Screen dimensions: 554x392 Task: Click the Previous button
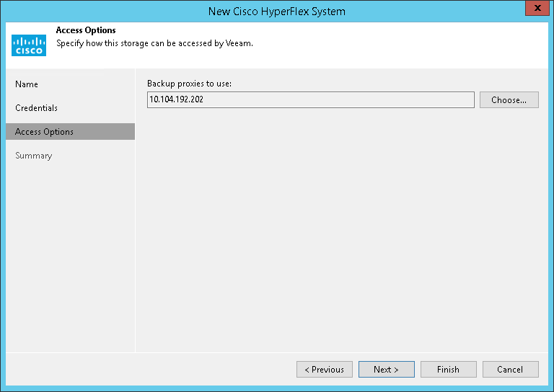tap(325, 370)
